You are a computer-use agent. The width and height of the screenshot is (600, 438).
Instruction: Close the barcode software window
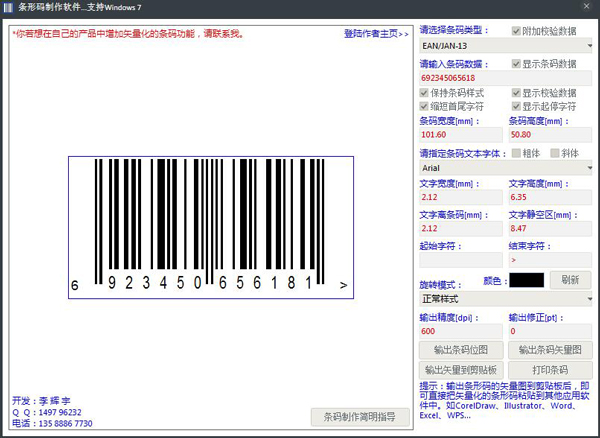point(586,6)
